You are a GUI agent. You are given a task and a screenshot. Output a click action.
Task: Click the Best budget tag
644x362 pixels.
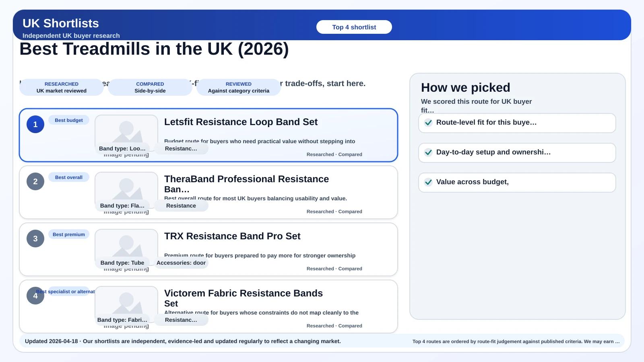pos(69,120)
